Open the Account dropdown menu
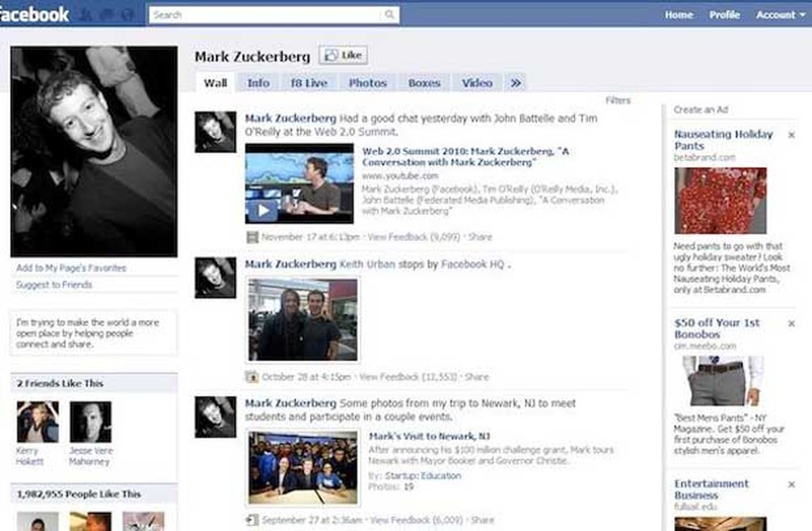This screenshot has height=531, width=812. tap(780, 14)
